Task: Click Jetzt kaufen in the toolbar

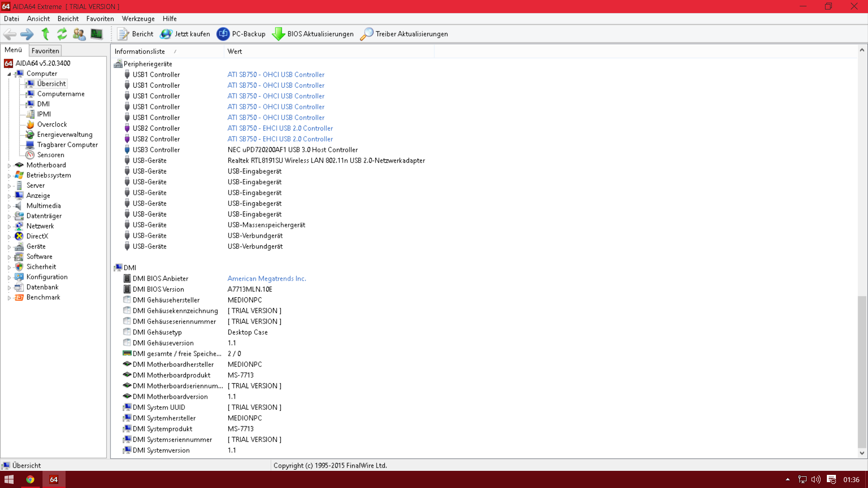Action: [x=185, y=34]
